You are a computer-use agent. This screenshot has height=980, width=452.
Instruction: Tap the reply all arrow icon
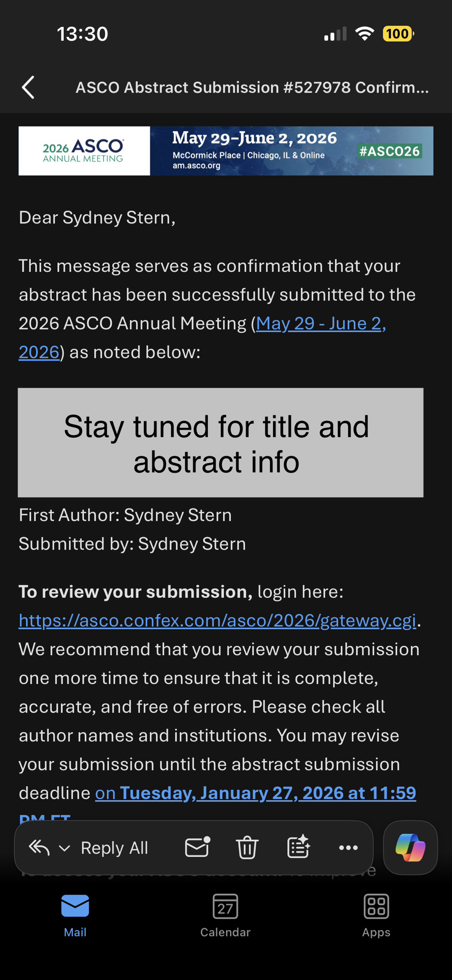tap(39, 847)
